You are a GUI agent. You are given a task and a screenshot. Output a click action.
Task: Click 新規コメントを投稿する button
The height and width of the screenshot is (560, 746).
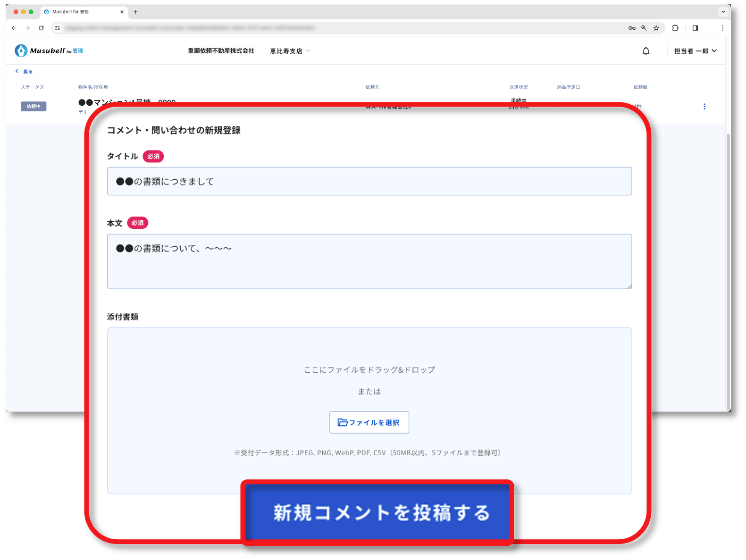(377, 512)
